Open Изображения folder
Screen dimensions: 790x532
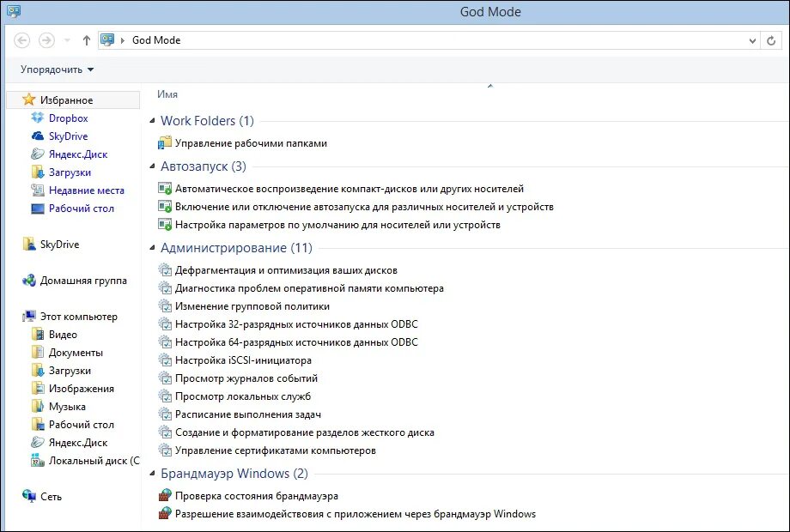pyautogui.click(x=81, y=389)
